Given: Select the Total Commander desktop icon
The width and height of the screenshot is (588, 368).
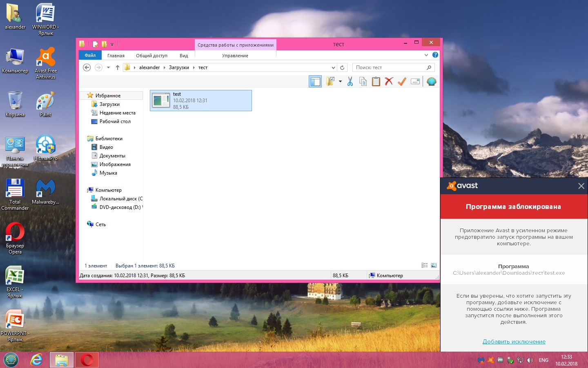Looking at the screenshot, I should [x=15, y=195].
